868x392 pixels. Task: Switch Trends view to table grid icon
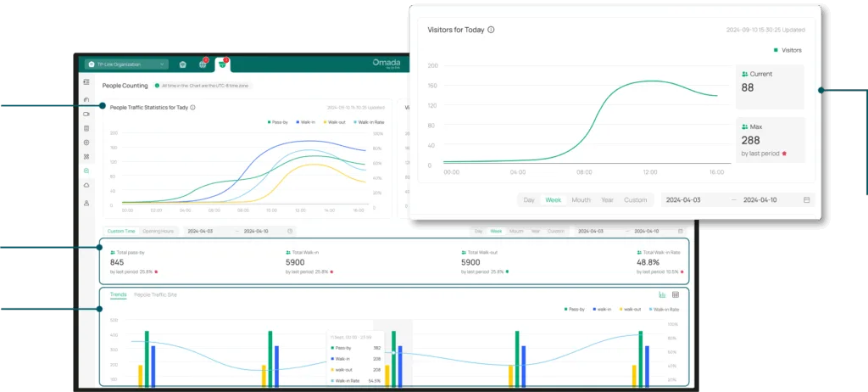click(676, 294)
